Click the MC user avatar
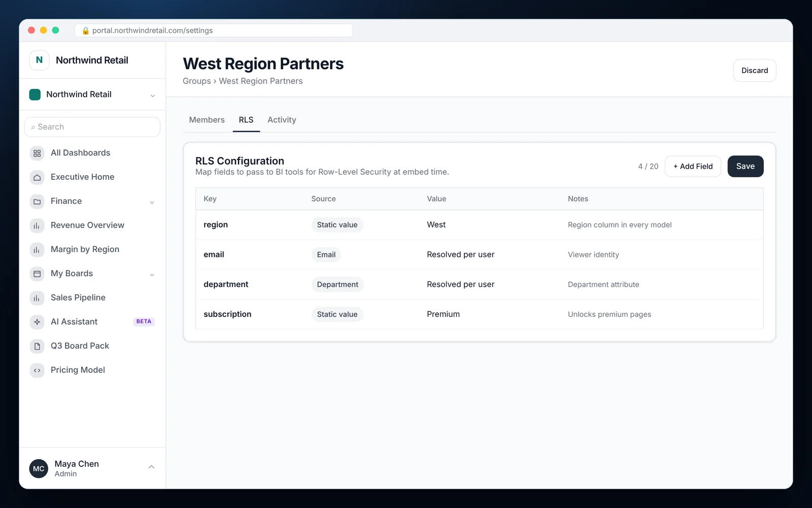 [x=39, y=468]
